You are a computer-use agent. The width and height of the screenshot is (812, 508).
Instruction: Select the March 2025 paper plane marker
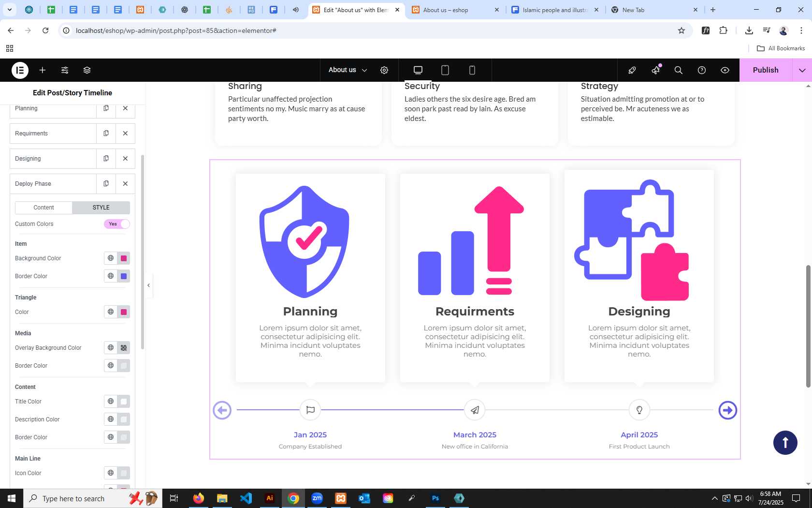[x=475, y=410]
